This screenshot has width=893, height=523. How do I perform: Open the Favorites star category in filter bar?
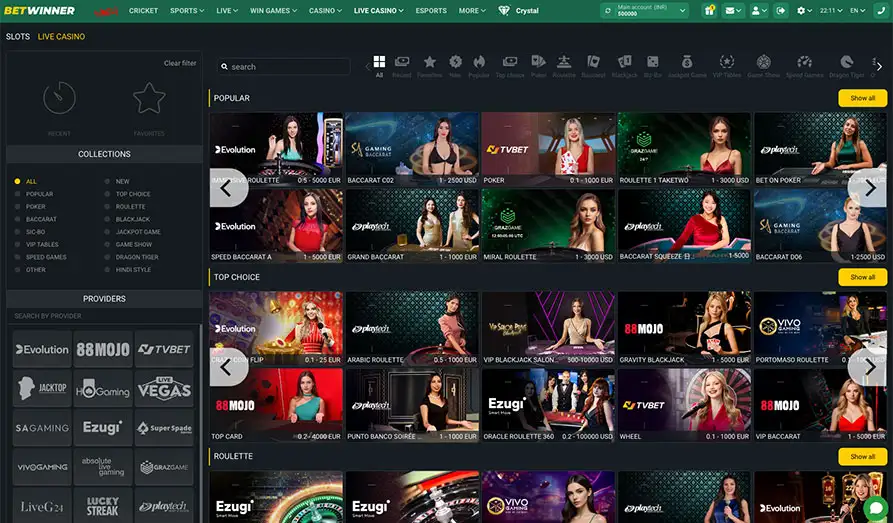(429, 62)
